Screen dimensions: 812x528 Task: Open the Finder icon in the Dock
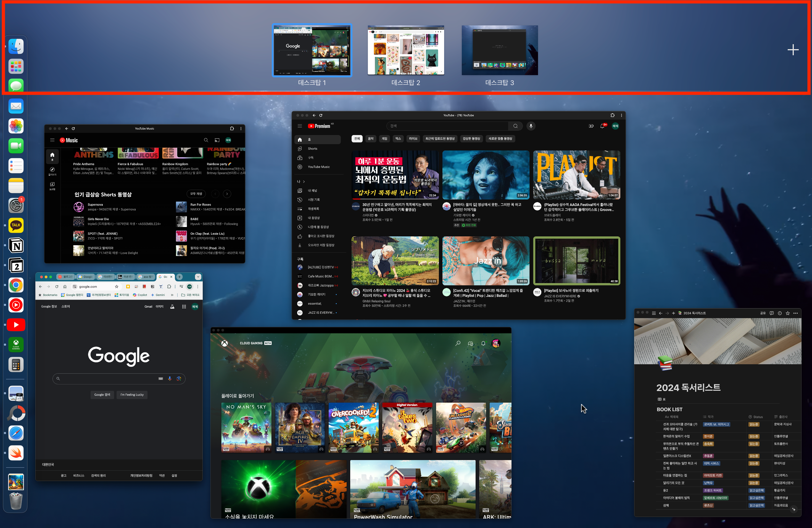pyautogui.click(x=16, y=46)
